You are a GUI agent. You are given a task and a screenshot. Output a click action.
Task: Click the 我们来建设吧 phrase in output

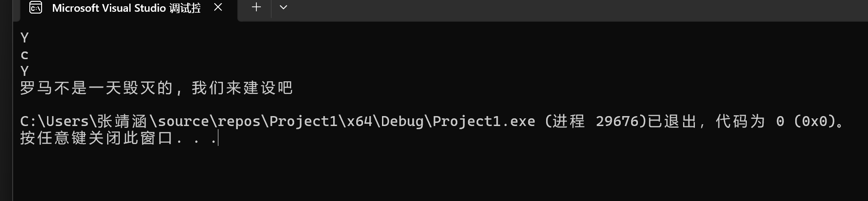(242, 88)
